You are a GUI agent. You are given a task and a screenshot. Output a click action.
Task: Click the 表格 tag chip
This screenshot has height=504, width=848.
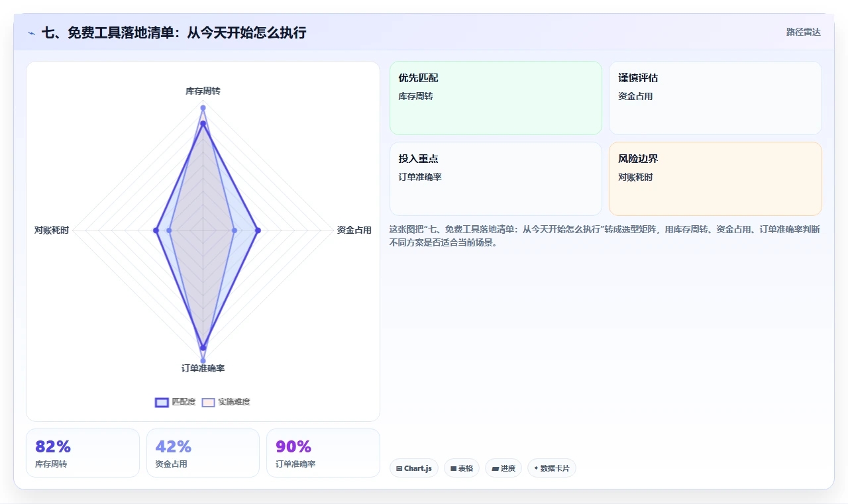(x=462, y=468)
